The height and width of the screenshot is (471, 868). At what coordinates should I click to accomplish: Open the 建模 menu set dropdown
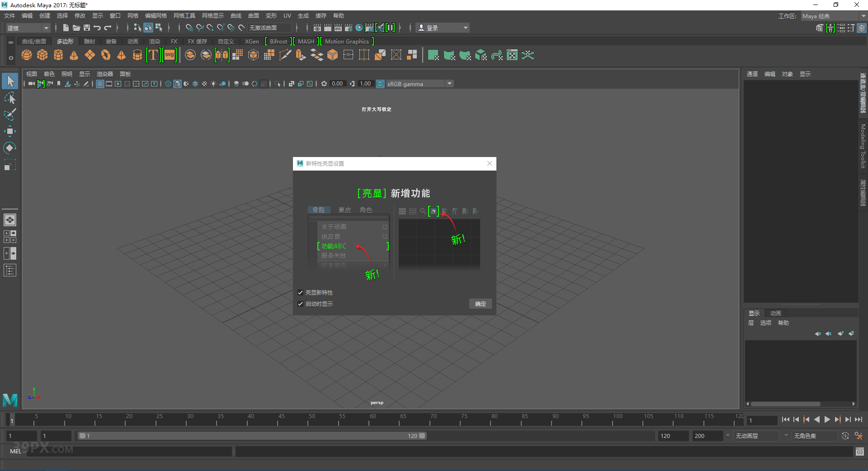tap(28, 28)
